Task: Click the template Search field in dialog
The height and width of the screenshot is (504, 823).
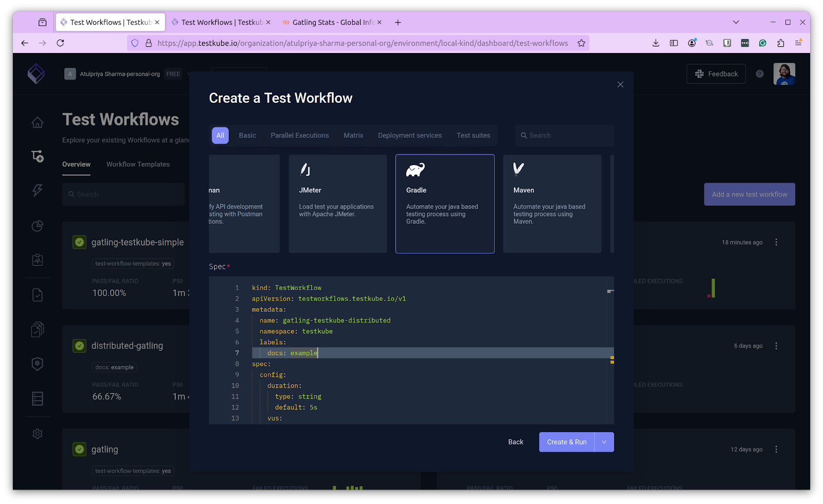Action: tap(564, 135)
